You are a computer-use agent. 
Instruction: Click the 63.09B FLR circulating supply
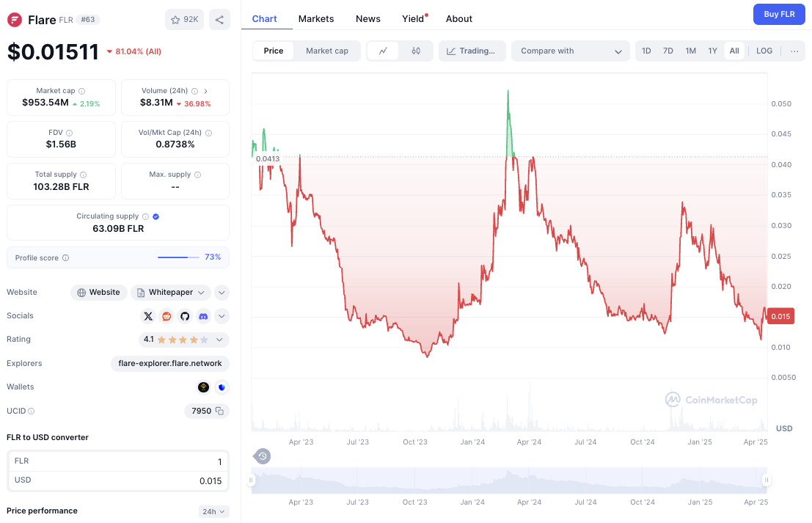[x=118, y=229]
